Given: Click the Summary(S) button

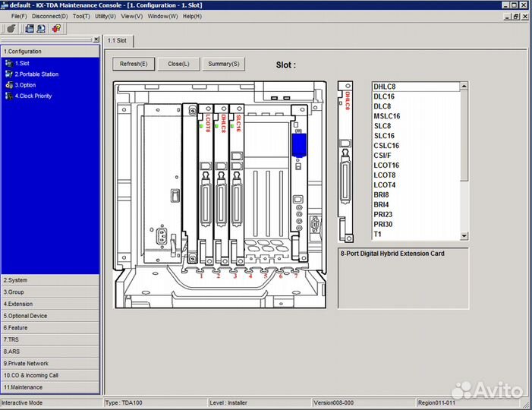Looking at the screenshot, I should (x=222, y=64).
